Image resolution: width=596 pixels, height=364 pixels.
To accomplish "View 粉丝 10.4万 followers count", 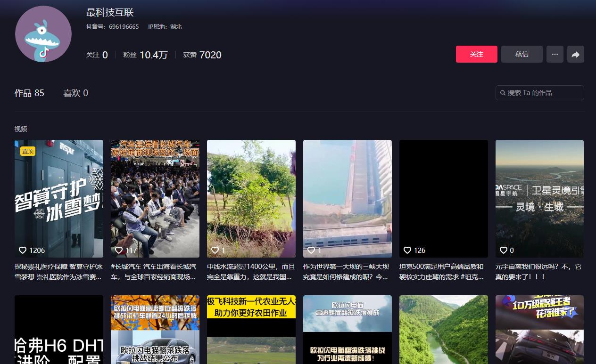I will (x=145, y=55).
